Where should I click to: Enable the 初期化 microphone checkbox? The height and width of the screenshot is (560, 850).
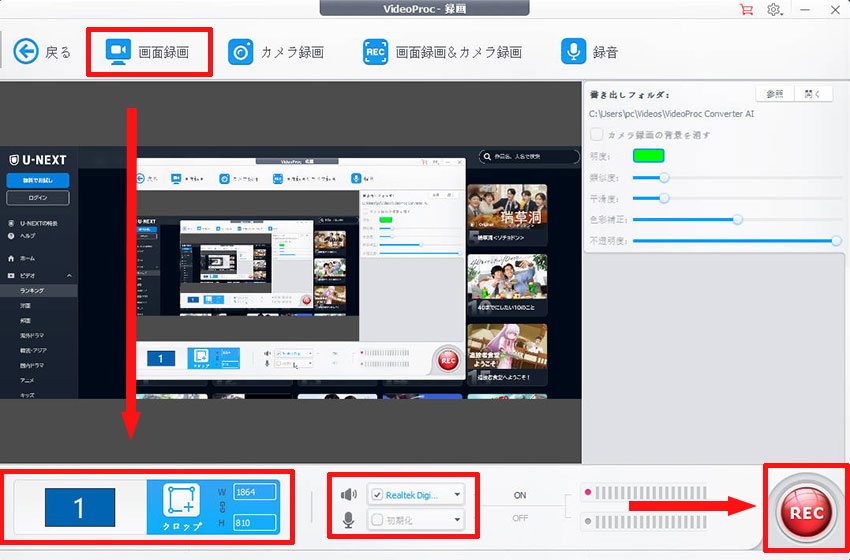pos(377,520)
